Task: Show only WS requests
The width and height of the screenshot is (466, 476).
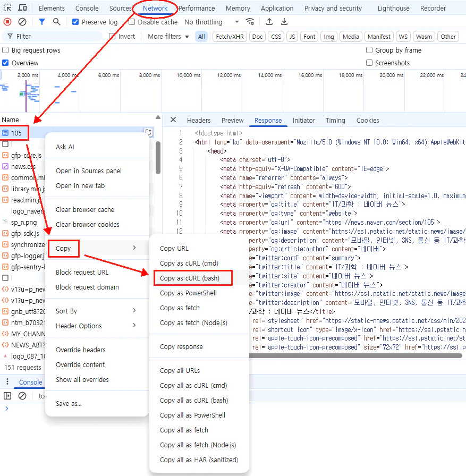Action: 403,37
